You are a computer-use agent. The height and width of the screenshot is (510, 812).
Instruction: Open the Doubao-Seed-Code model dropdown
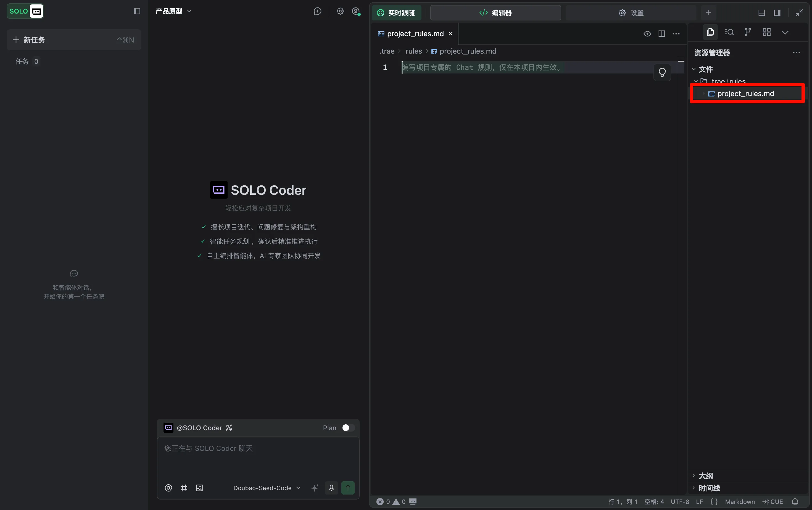pos(267,488)
